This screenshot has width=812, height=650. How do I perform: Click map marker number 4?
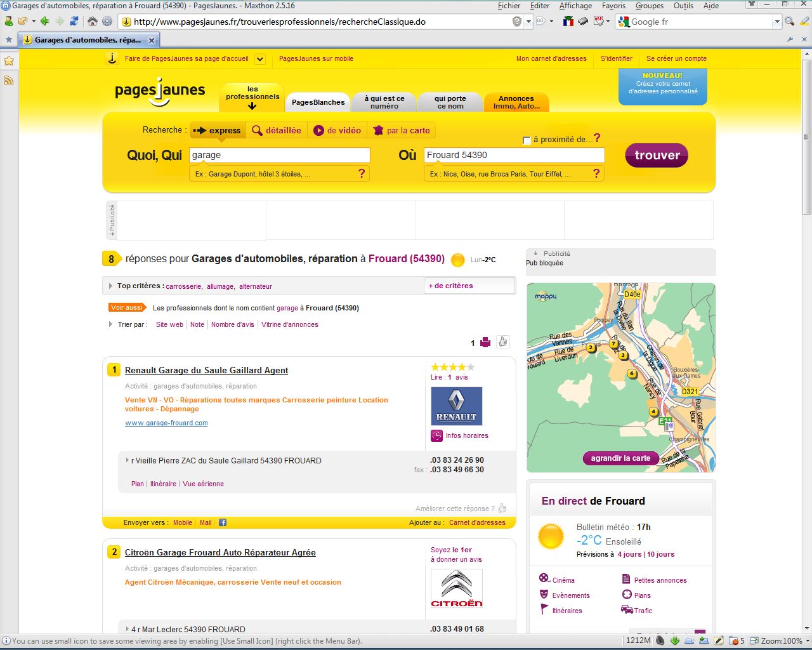[x=653, y=411]
